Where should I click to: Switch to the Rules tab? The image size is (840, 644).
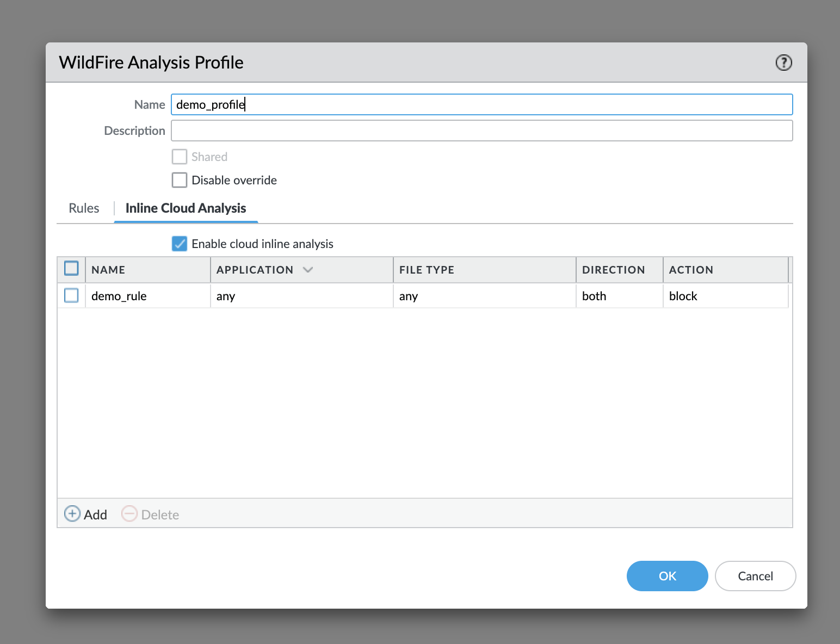(84, 208)
